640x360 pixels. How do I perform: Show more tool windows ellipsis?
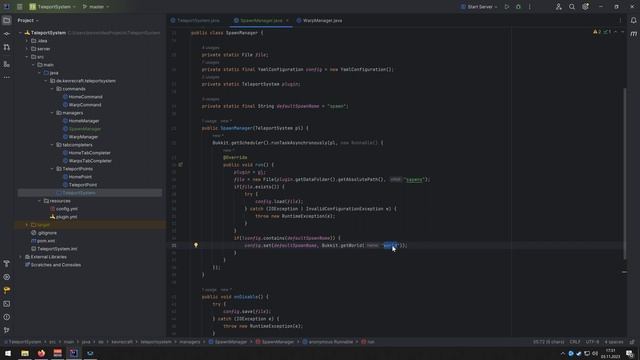coord(7,77)
